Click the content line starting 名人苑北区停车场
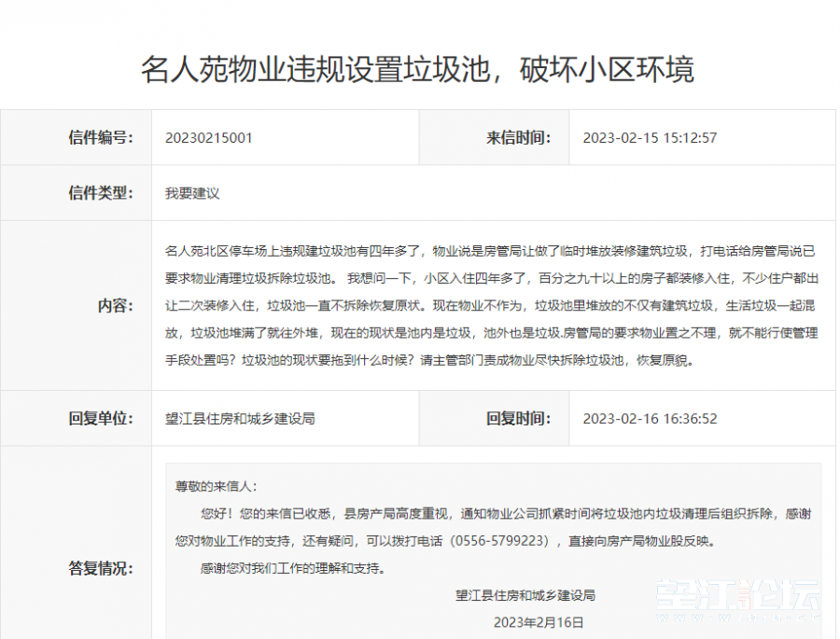840x639 pixels. (x=490, y=251)
